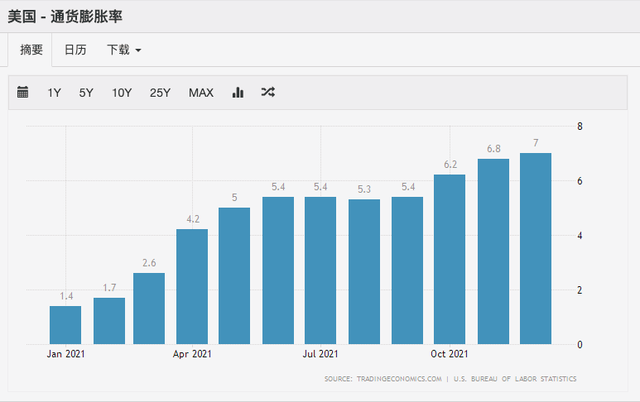640x402 pixels.
Task: Click the shuffle compare icon
Action: [x=268, y=92]
